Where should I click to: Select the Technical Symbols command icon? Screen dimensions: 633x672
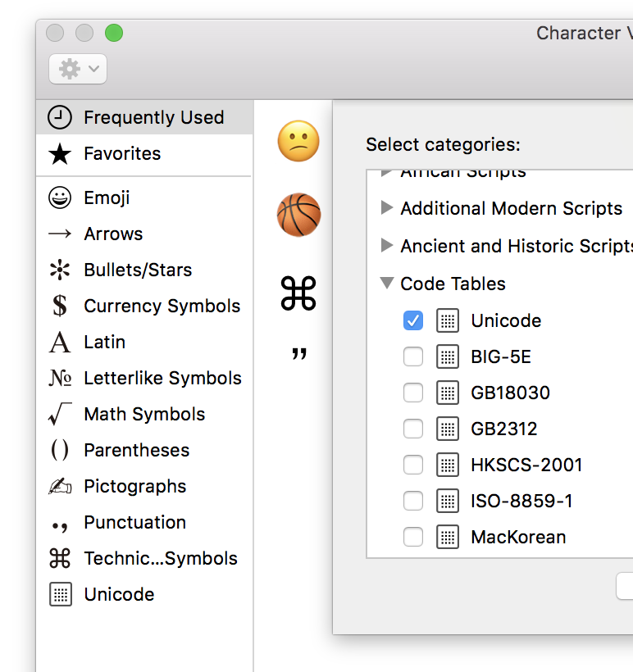coord(60,558)
